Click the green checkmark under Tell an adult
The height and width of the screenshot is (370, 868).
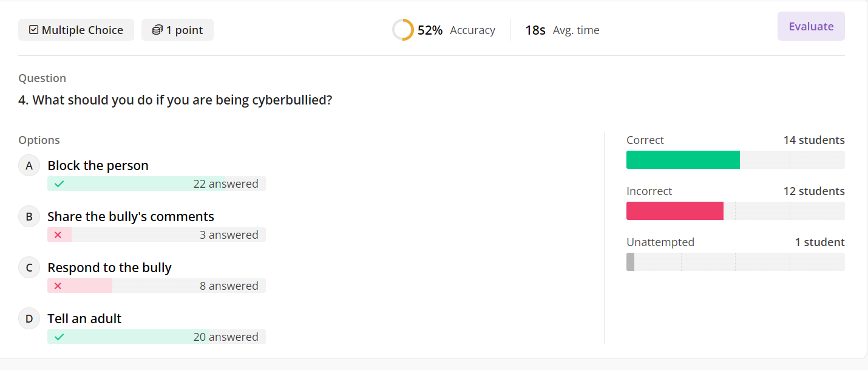tap(59, 337)
